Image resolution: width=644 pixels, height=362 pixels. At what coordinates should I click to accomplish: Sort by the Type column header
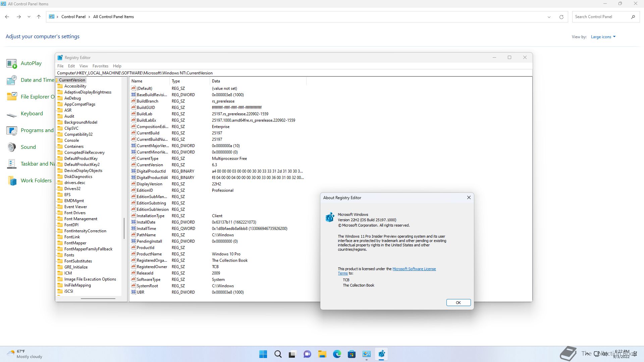coord(190,81)
